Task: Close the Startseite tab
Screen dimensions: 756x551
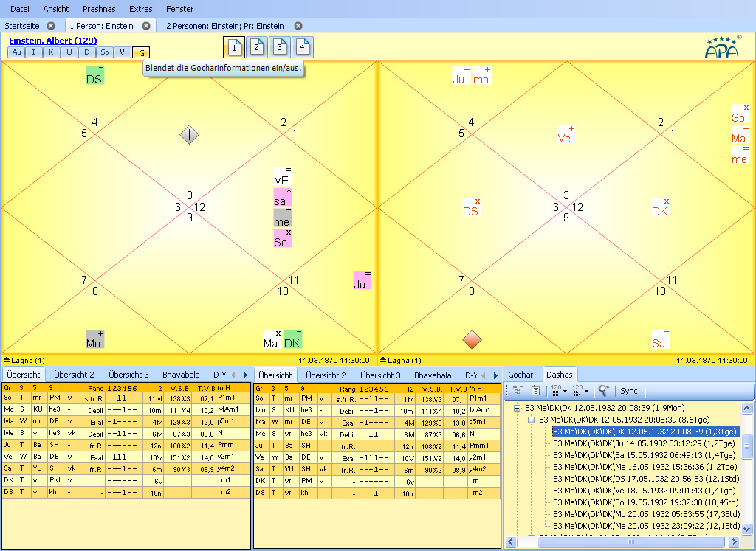Action: (51, 26)
